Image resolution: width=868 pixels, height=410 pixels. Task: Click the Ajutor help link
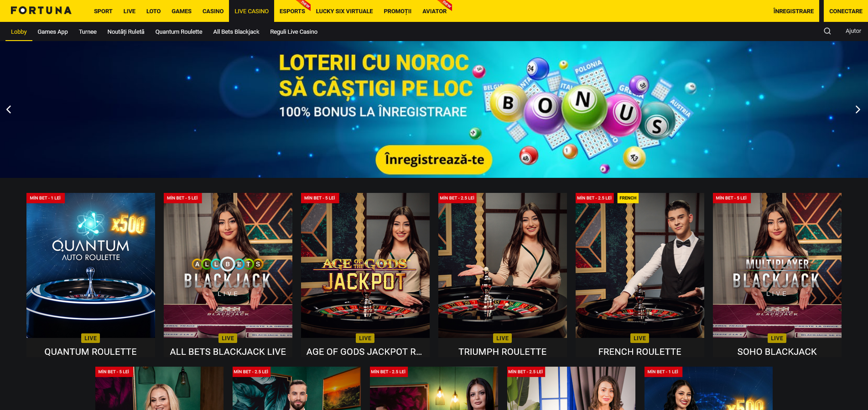pos(853,31)
